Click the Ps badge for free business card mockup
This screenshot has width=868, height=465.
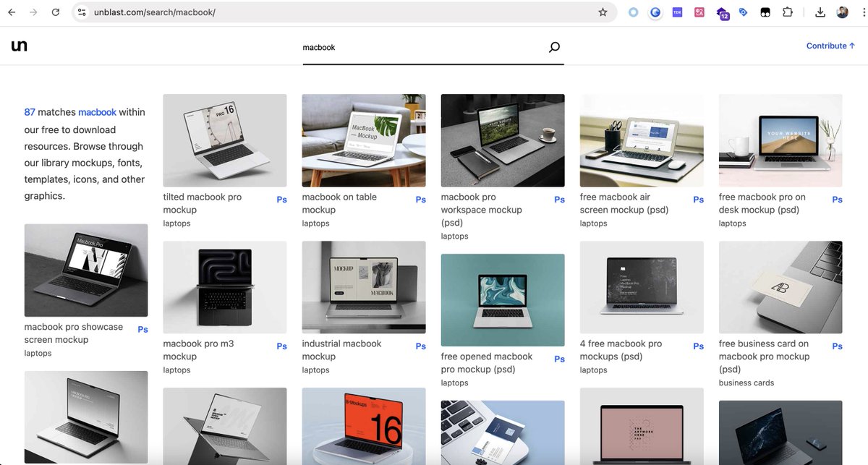[x=837, y=346]
